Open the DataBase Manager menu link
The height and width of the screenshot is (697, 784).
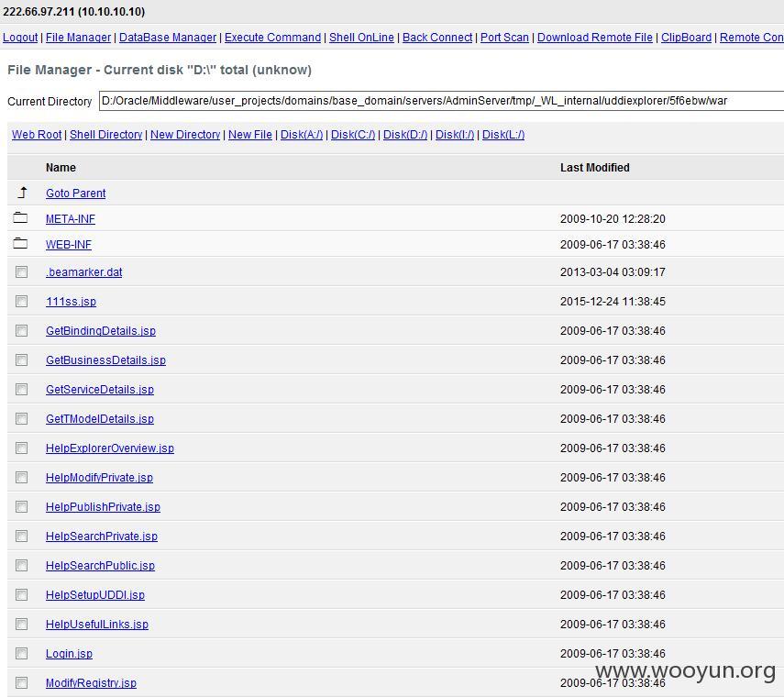click(168, 38)
